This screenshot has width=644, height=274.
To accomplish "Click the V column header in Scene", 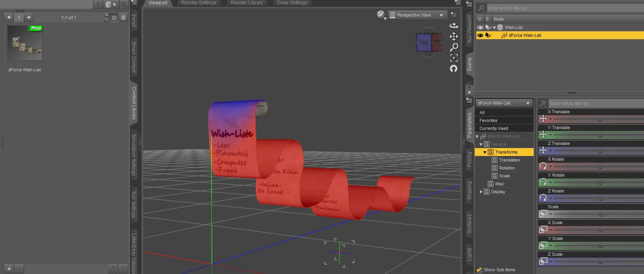I will [480, 19].
